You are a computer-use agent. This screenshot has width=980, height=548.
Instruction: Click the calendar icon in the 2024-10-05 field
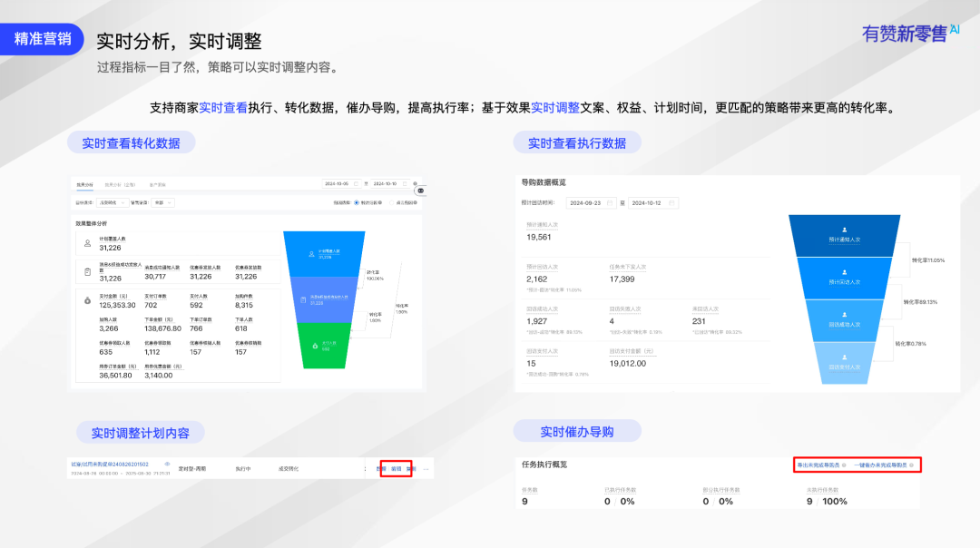click(357, 183)
